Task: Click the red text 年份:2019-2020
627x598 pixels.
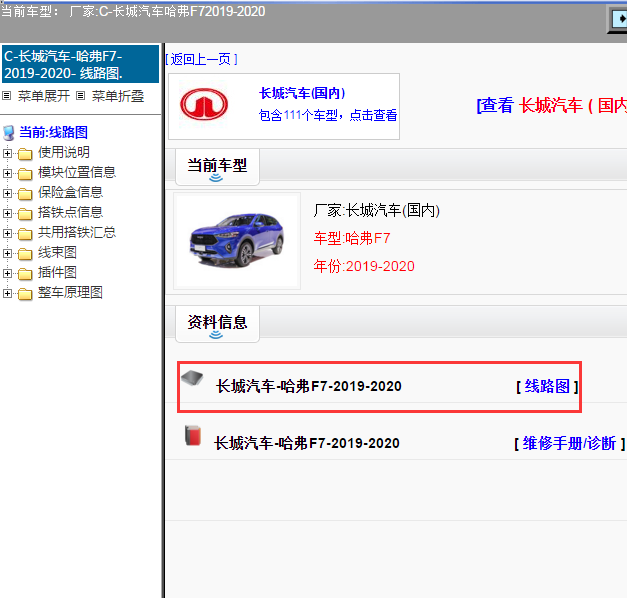Action: [x=364, y=266]
